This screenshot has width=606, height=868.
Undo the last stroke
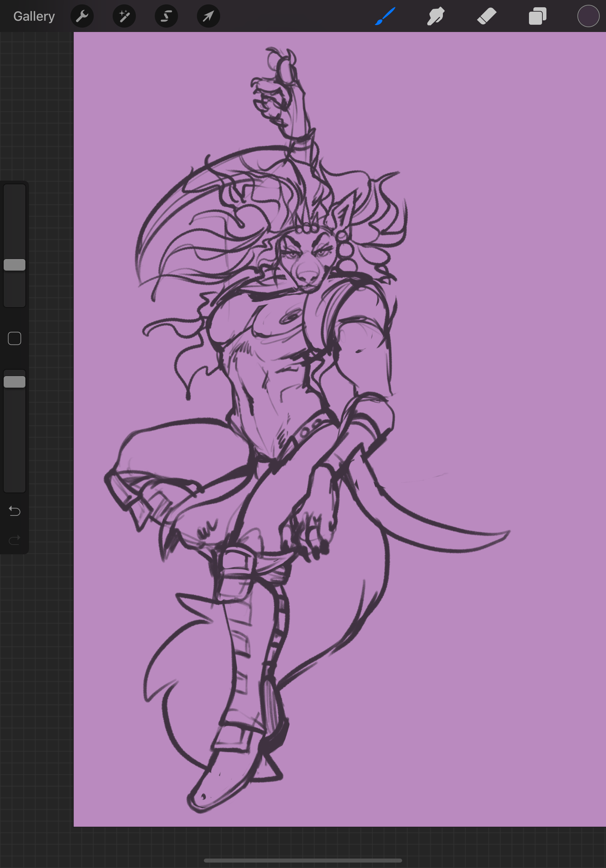tap(15, 511)
